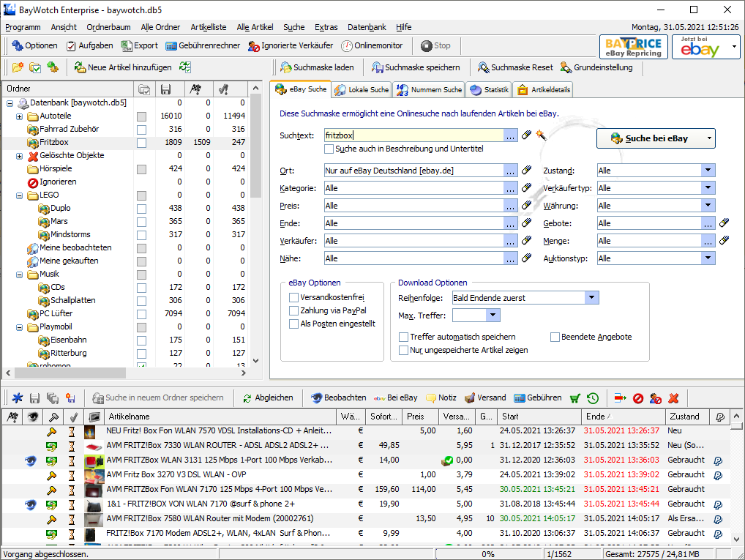The width and height of the screenshot is (745, 560).
Task: Open the Optionen toolbar button
Action: point(34,45)
